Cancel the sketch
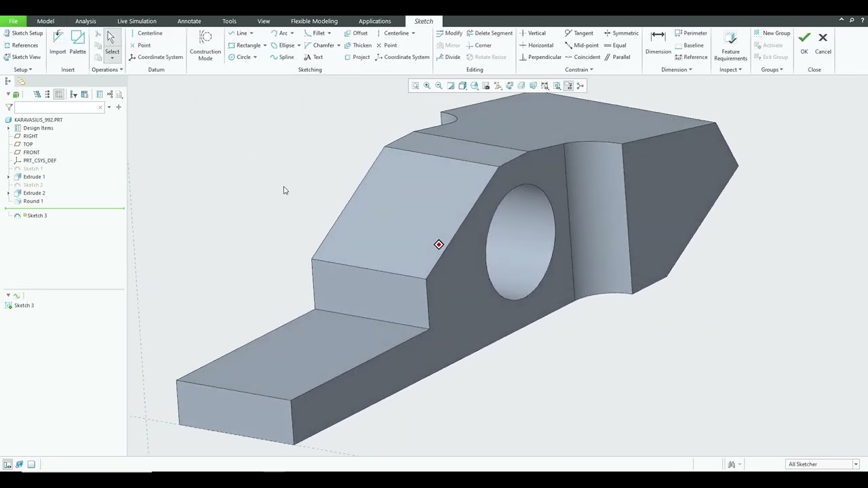The width and height of the screenshot is (868, 488). coord(823,42)
